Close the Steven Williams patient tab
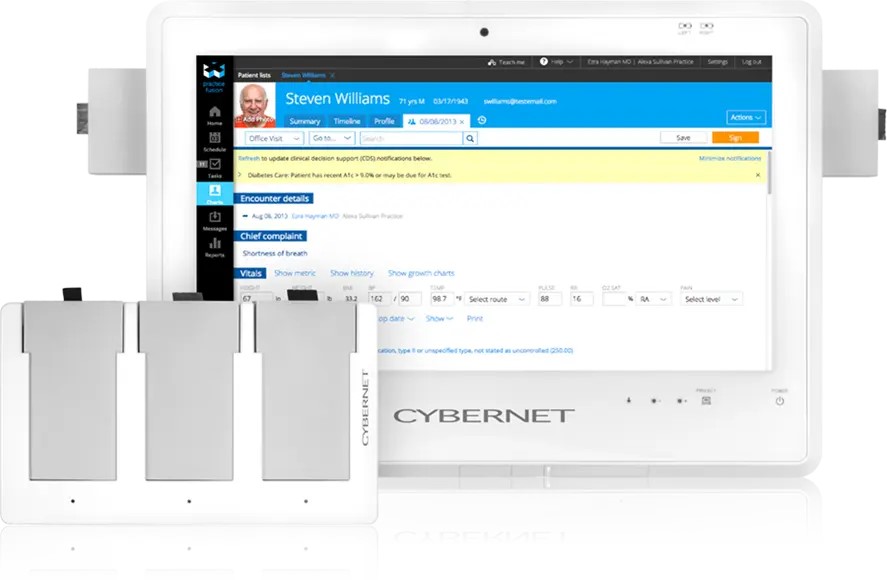 pyautogui.click(x=333, y=75)
